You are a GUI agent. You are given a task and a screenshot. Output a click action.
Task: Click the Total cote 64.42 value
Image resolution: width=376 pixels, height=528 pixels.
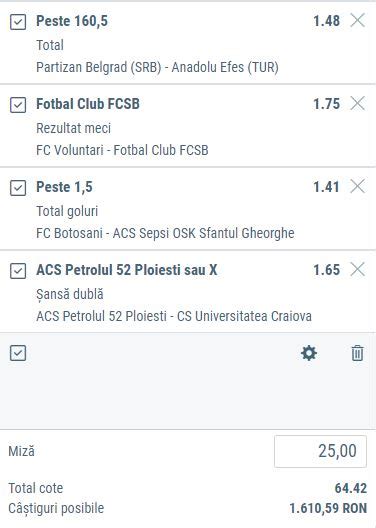tap(350, 488)
